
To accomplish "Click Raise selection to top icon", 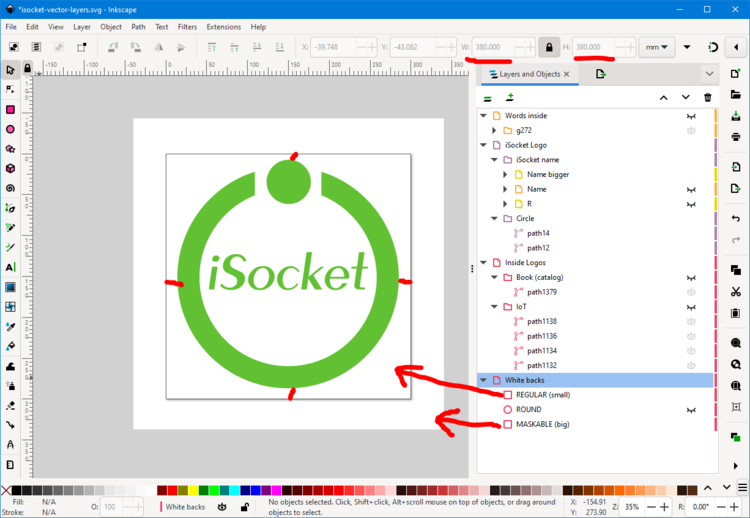I will [211, 47].
